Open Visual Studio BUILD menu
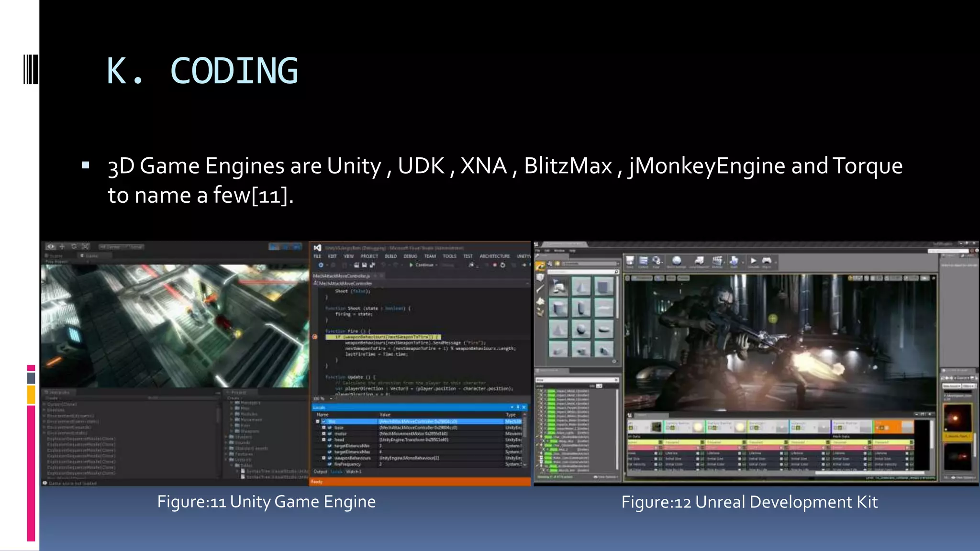This screenshot has width=980, height=551. tap(391, 256)
